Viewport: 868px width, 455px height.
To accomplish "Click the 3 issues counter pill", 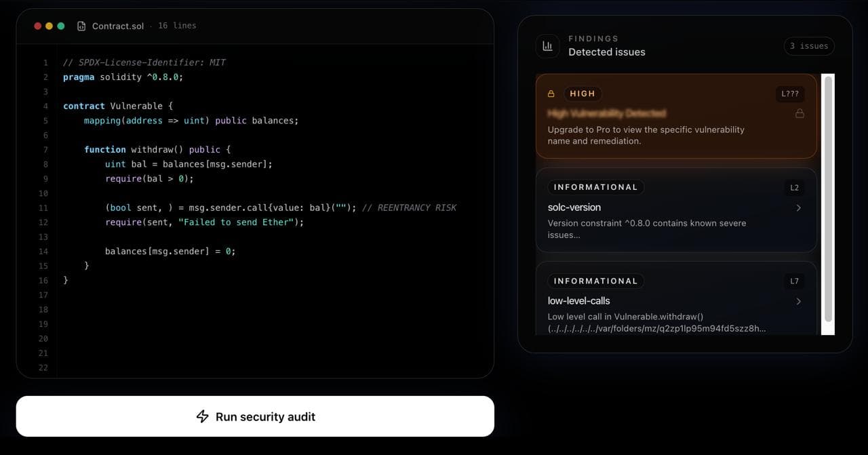I will coord(809,46).
